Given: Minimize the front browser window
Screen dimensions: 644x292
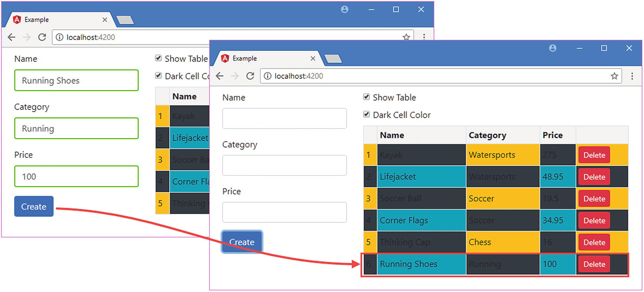Looking at the screenshot, I should 579,48.
